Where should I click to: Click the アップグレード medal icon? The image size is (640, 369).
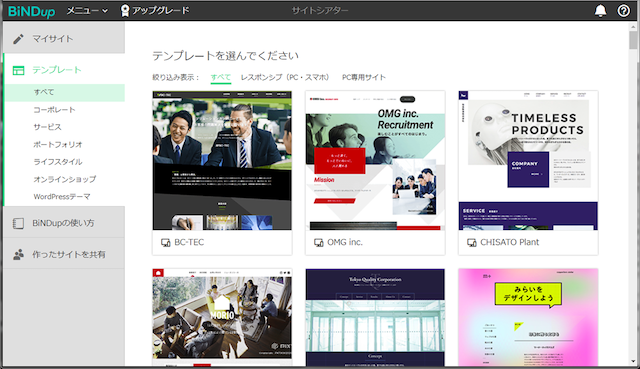point(125,11)
